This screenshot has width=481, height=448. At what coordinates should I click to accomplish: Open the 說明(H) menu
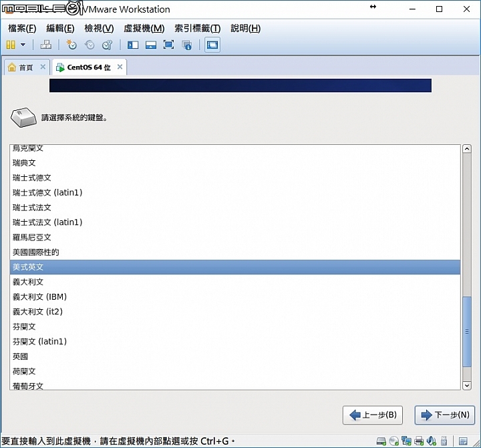pos(246,28)
